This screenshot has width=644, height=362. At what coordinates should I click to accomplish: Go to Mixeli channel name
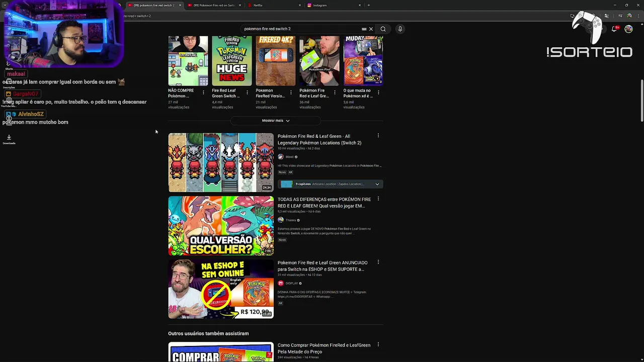(x=289, y=157)
